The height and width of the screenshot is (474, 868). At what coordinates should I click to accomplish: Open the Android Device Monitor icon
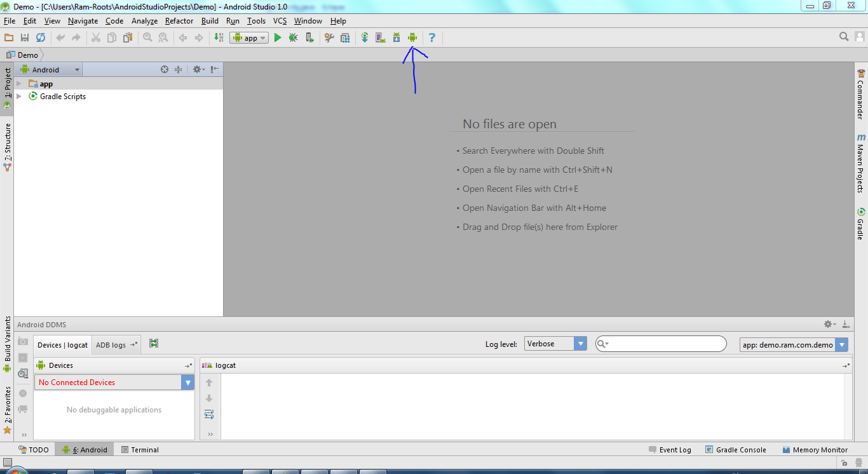coord(412,38)
